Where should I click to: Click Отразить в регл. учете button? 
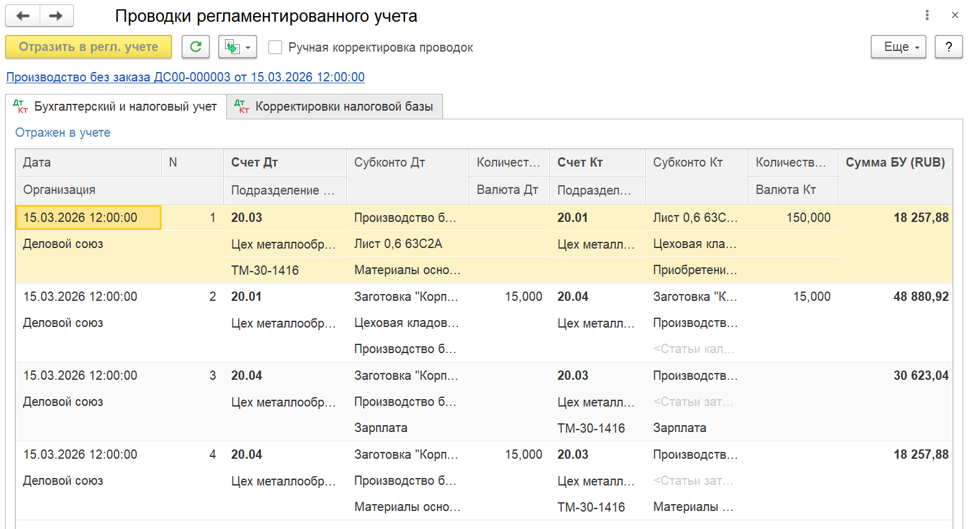pos(88,47)
